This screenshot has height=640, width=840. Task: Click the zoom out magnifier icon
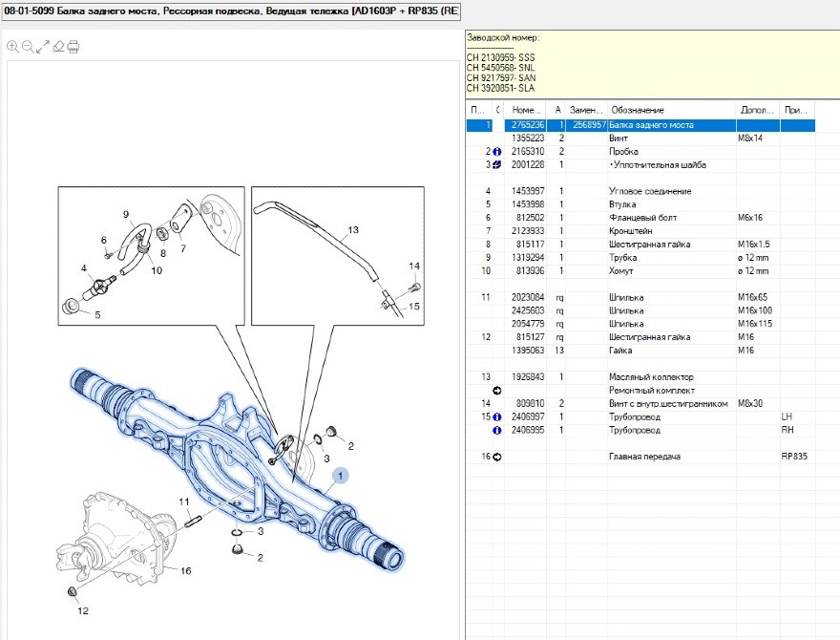28,46
